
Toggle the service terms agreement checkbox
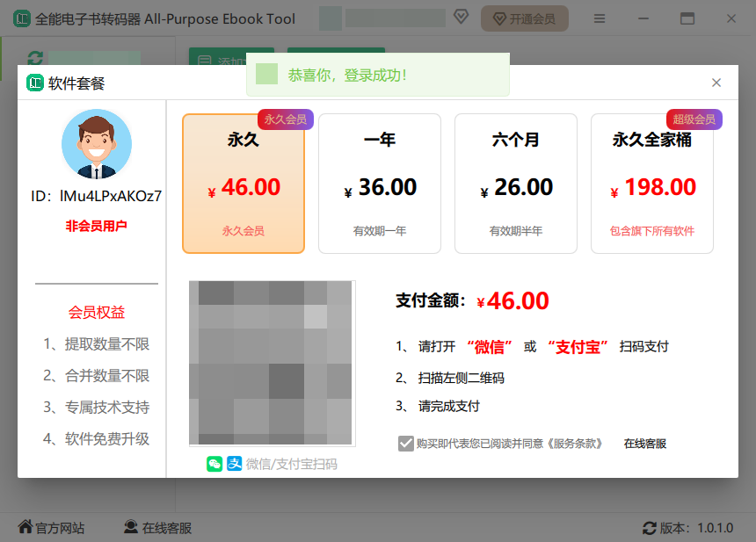tap(405, 444)
